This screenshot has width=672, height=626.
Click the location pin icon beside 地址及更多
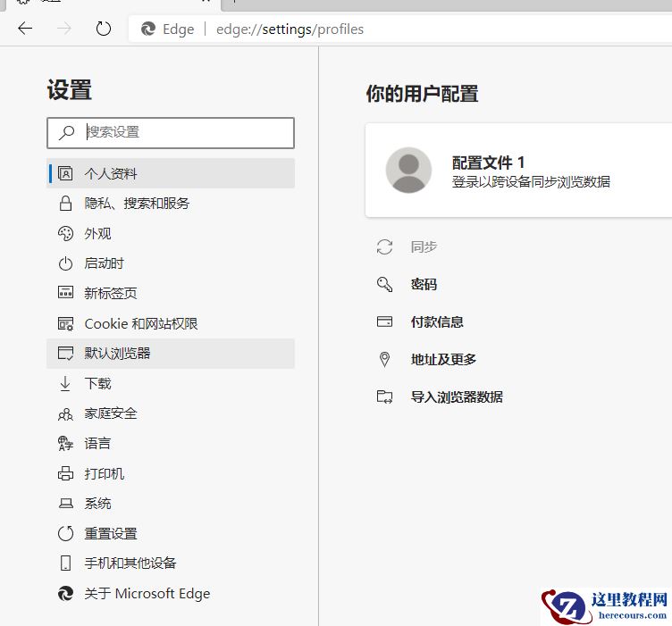pyautogui.click(x=384, y=359)
